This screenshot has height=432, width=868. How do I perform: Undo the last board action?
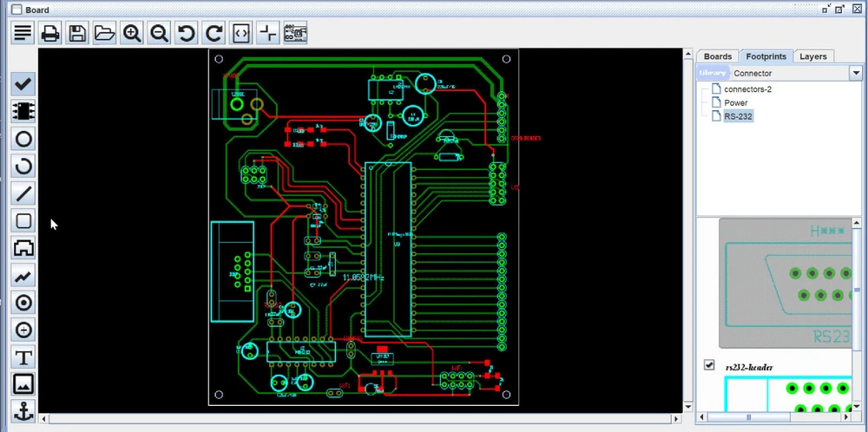click(x=186, y=34)
